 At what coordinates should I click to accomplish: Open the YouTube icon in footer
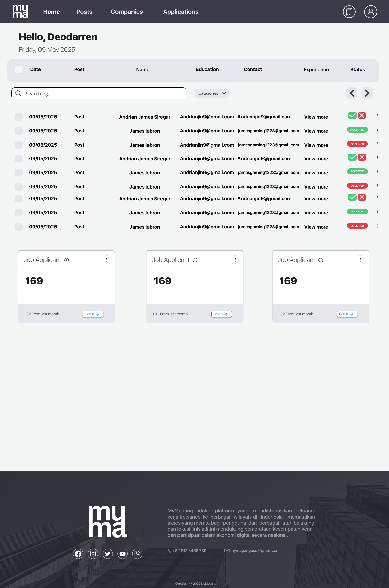(x=122, y=554)
